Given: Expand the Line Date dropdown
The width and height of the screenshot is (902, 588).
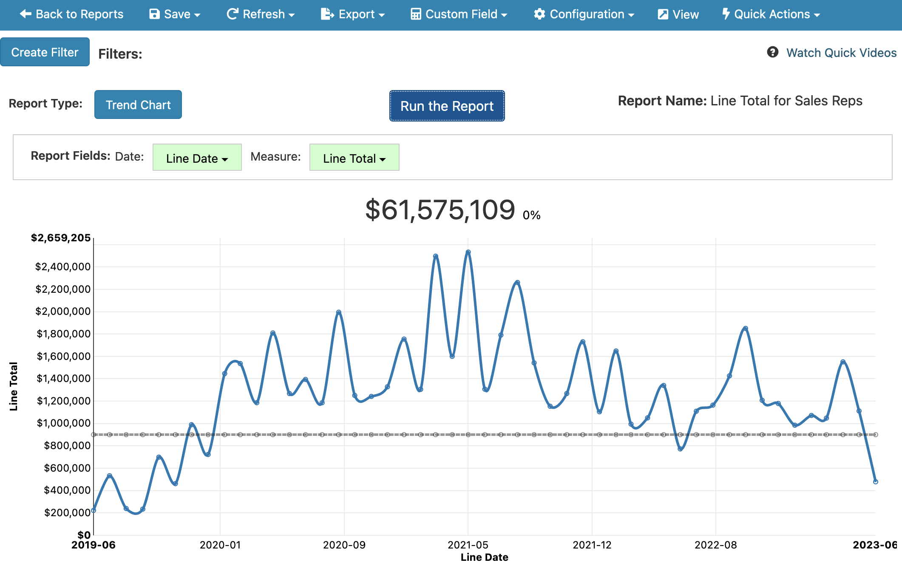Looking at the screenshot, I should tap(197, 158).
